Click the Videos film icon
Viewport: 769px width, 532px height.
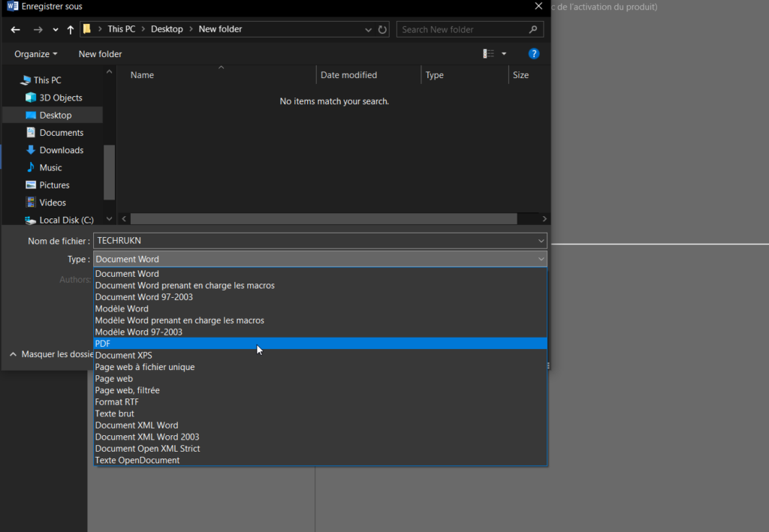pos(31,203)
